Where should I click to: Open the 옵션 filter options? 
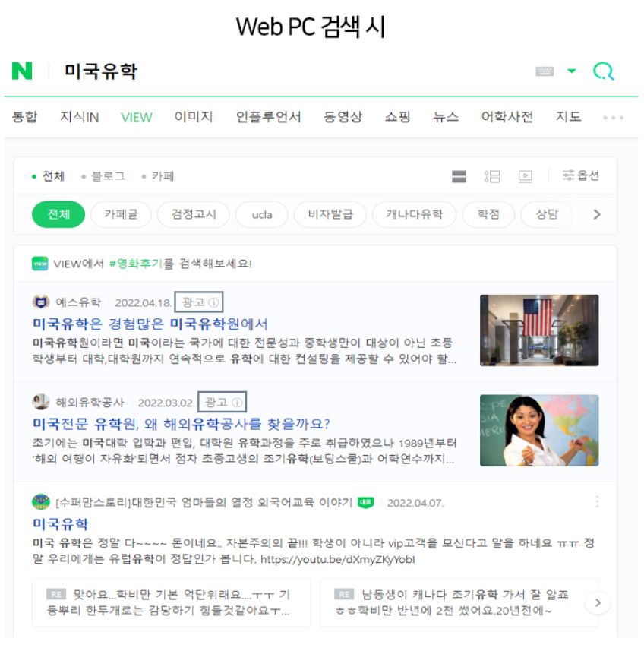click(580, 175)
